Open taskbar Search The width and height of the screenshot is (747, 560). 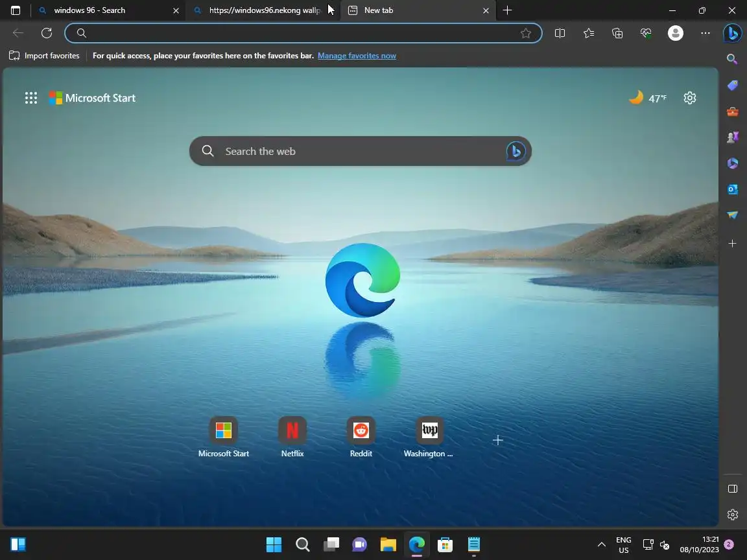(302, 544)
